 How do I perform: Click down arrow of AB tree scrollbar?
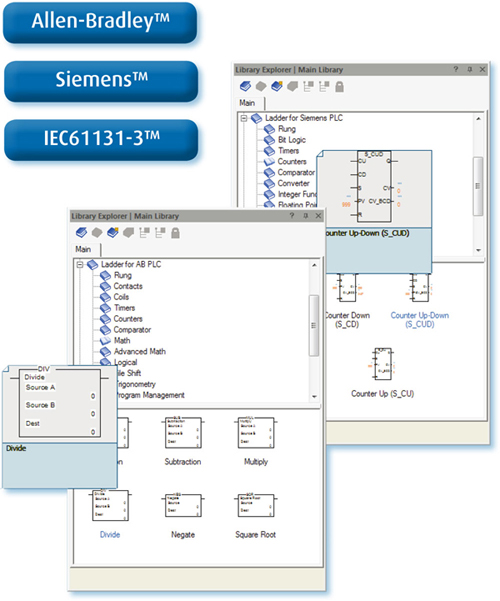coord(314,396)
